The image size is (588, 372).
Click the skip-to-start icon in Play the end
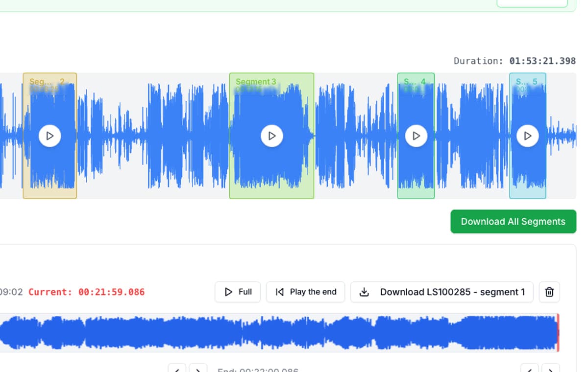[x=279, y=292]
